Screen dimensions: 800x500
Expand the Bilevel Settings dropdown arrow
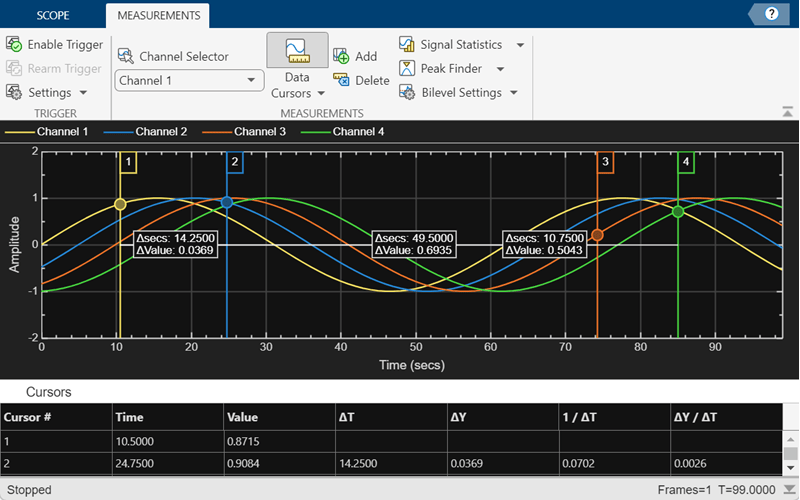(x=513, y=93)
